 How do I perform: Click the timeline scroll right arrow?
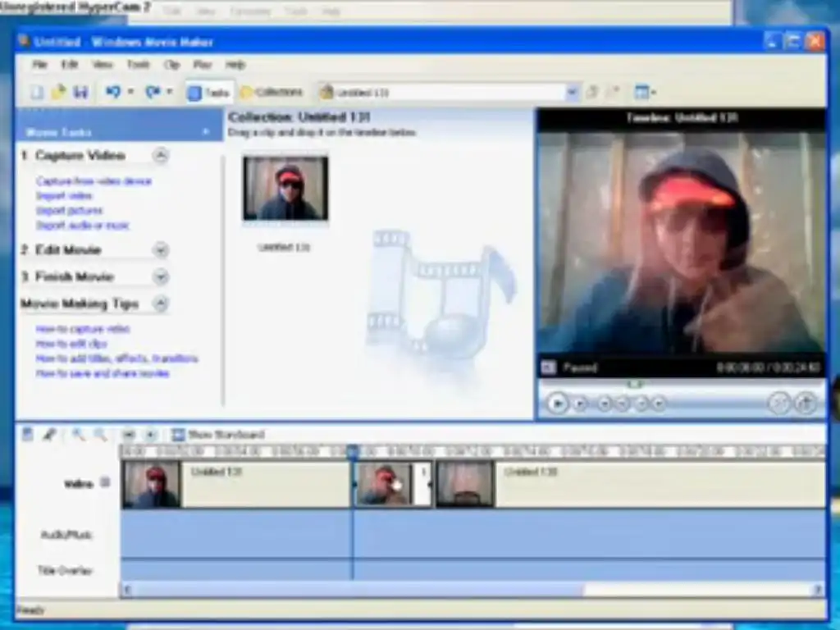click(x=818, y=591)
